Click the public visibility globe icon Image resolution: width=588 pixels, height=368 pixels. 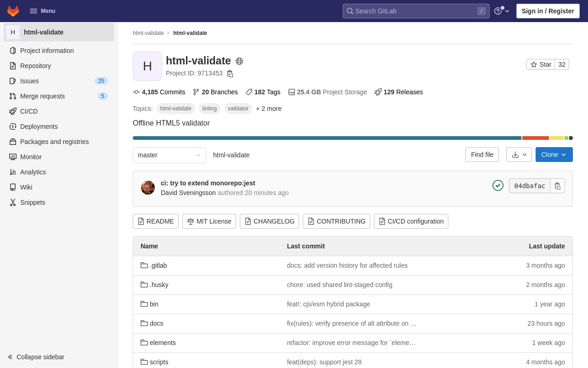point(239,61)
